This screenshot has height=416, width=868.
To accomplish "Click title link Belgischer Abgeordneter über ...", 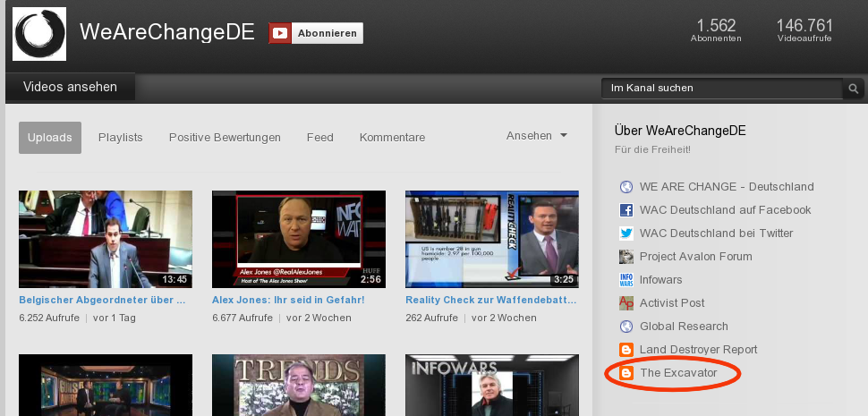I will pyautogui.click(x=102, y=300).
